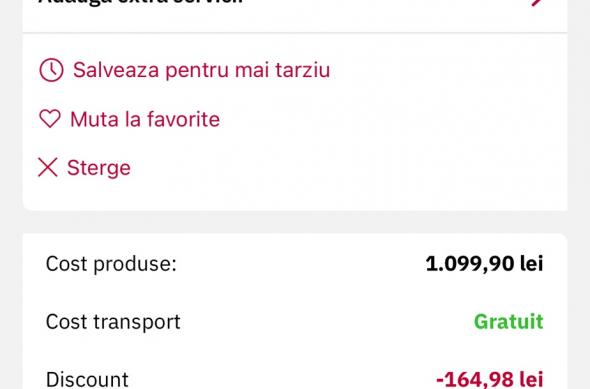Screen dimensions: 590x389
Task: Tap the -164,98 lei discount amount
Action: pos(490,379)
